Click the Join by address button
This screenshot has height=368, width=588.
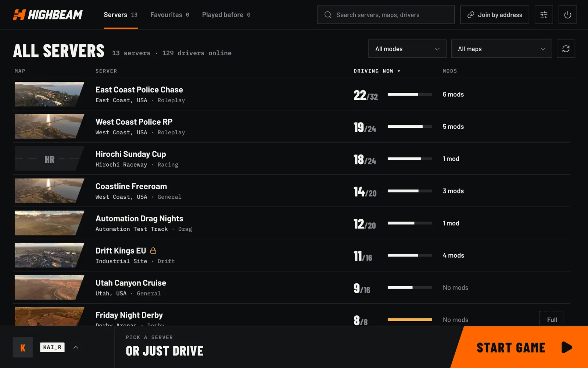(x=494, y=15)
